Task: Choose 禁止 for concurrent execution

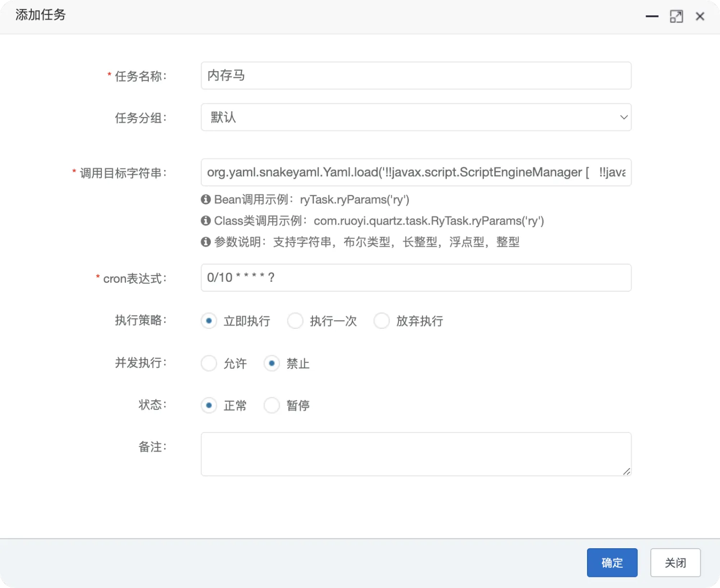Action: pos(272,363)
